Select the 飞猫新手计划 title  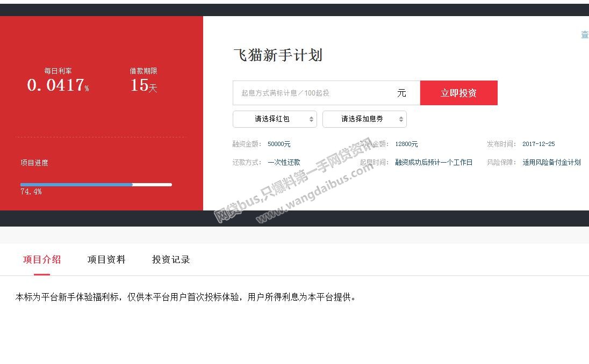point(278,55)
